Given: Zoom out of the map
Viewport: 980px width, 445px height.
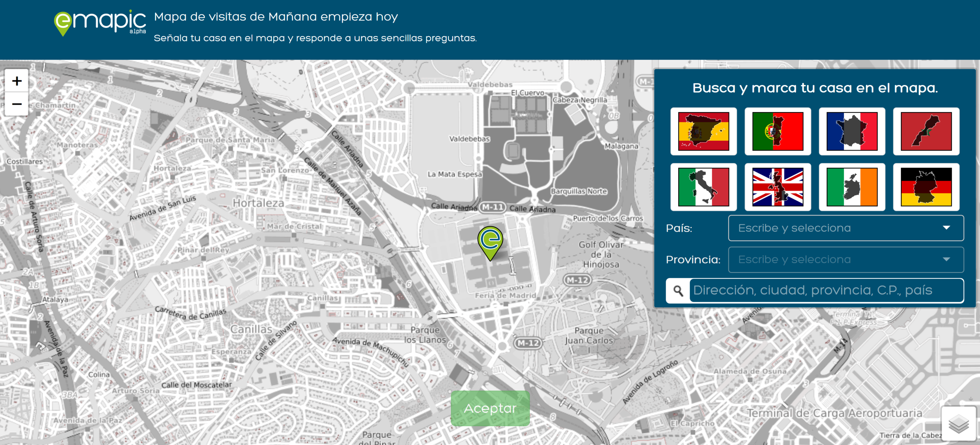Looking at the screenshot, I should pos(16,104).
